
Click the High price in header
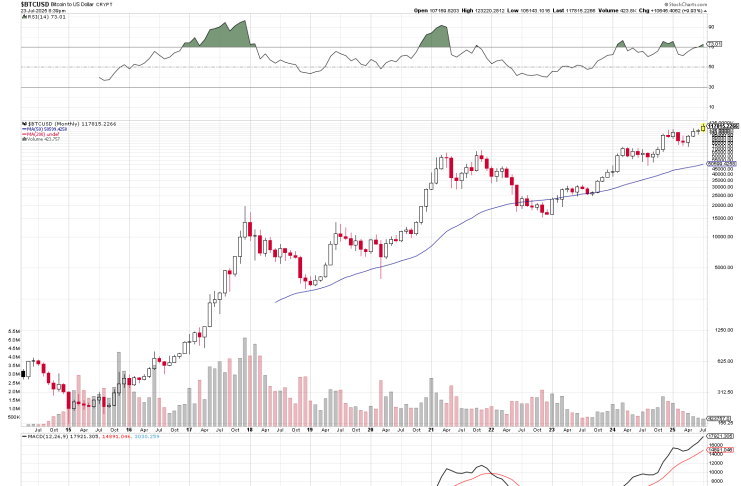coord(487,11)
